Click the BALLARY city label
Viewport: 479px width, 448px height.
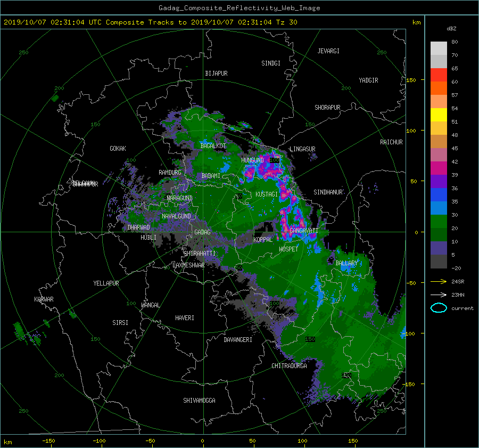(346, 263)
